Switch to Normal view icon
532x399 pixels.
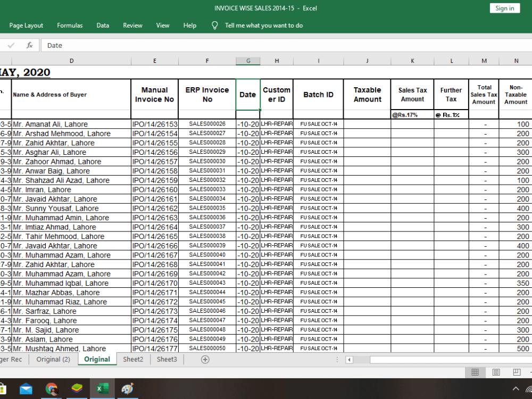(x=475, y=372)
